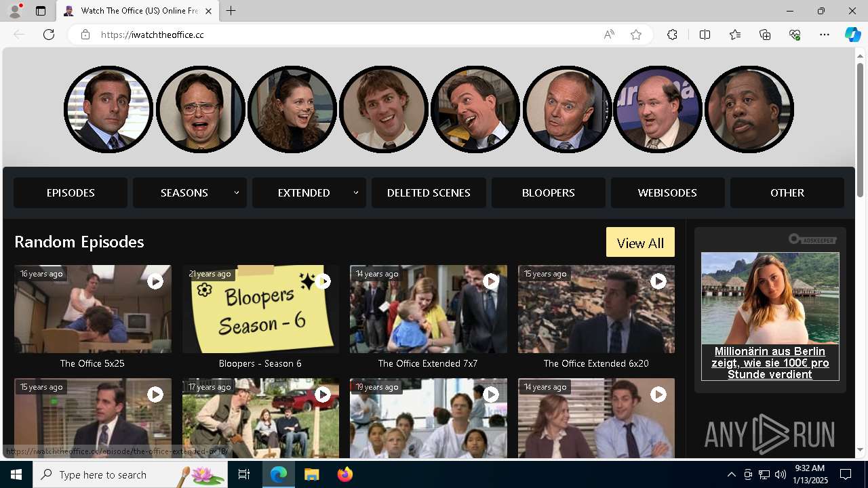
Task: Open the Windows Start button
Action: [16, 474]
